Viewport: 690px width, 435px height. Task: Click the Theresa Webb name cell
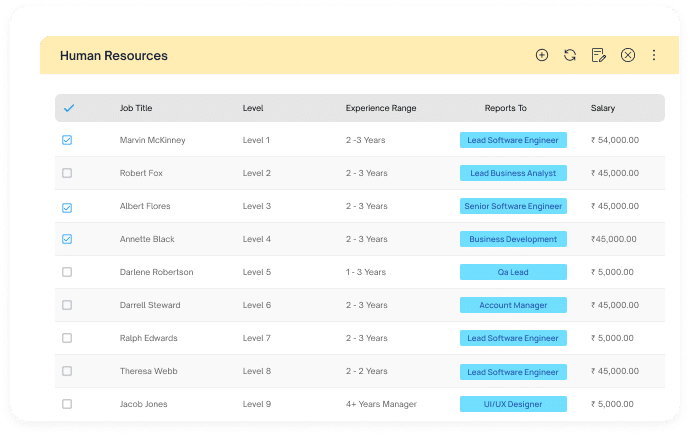(x=149, y=371)
